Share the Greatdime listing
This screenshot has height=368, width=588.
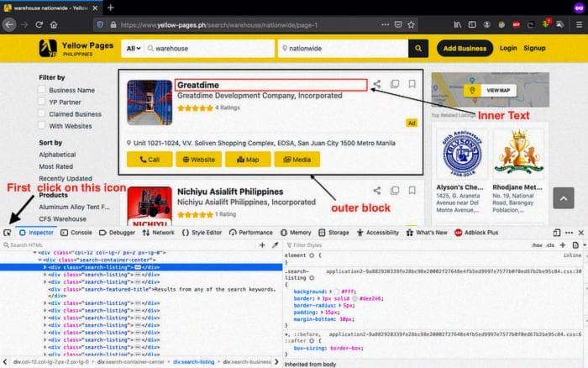377,84
